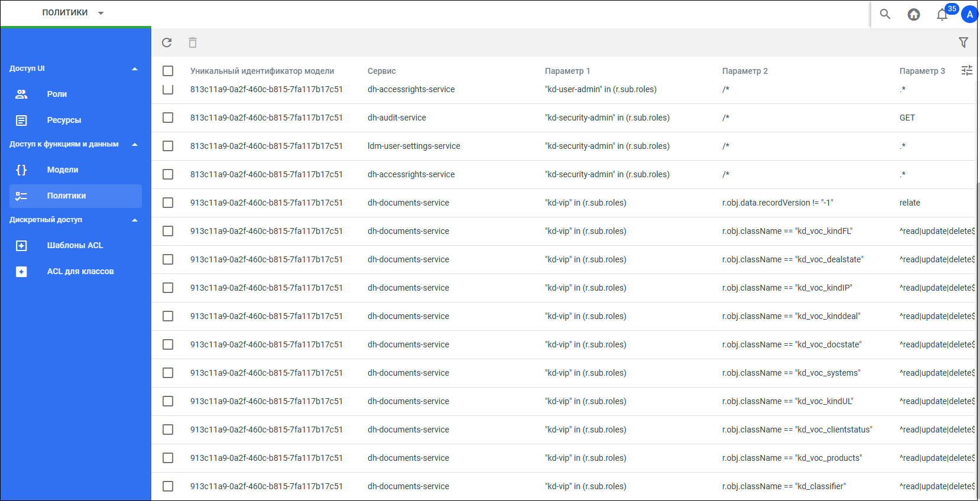Open the column settings tune icon
Image resolution: width=980 pixels, height=501 pixels.
tap(967, 70)
